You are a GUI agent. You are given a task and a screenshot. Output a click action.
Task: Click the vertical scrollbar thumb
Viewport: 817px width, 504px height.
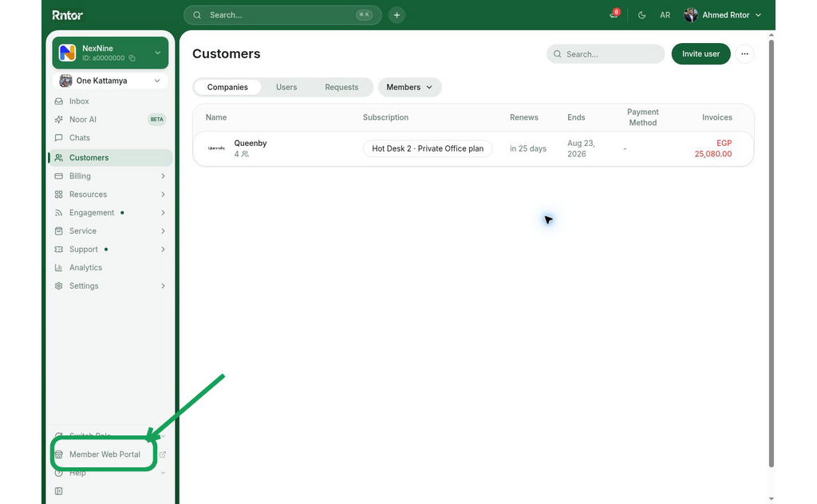pyautogui.click(x=772, y=253)
